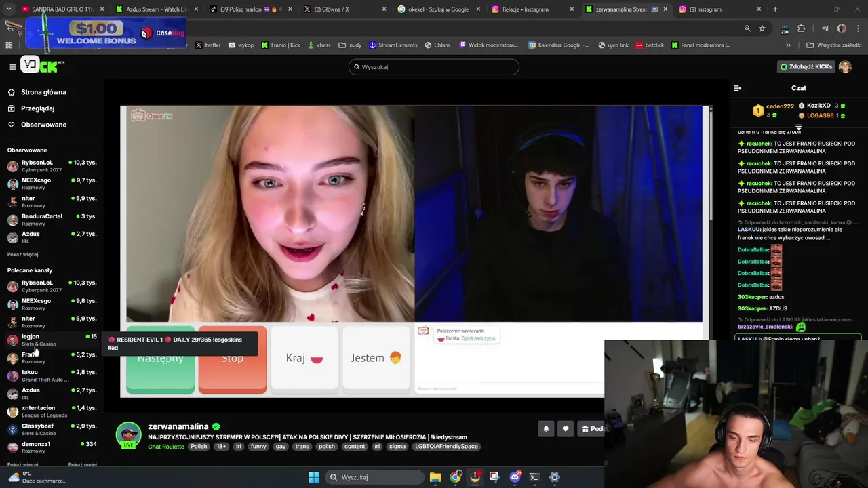Open the settings gear in taskbar

[x=554, y=477]
